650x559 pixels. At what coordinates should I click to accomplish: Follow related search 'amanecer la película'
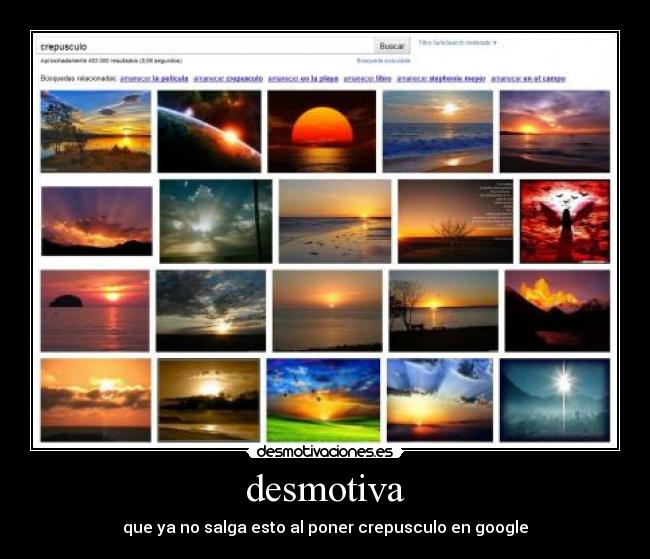[154, 79]
